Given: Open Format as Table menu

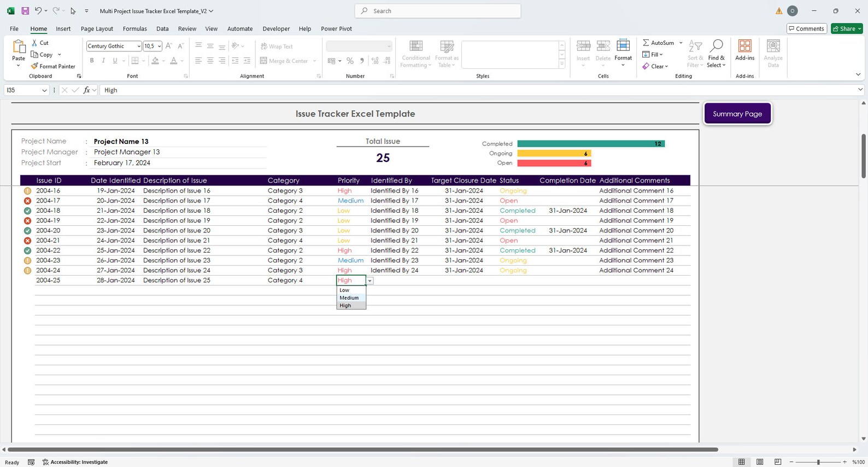Looking at the screenshot, I should coord(447,54).
